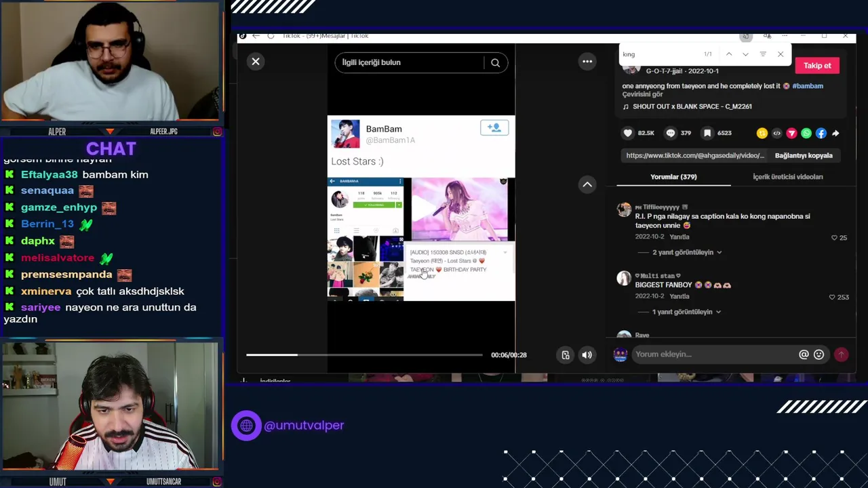Click Bağlantıyı kopyala button

pyautogui.click(x=804, y=155)
